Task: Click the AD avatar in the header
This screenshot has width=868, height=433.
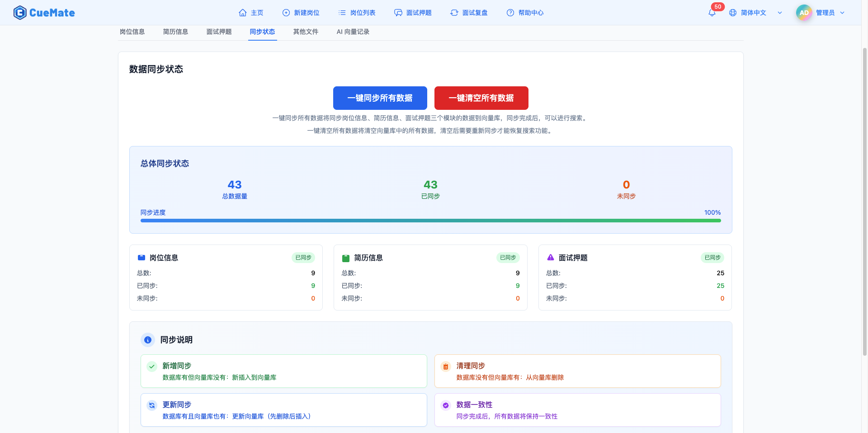Action: (803, 12)
